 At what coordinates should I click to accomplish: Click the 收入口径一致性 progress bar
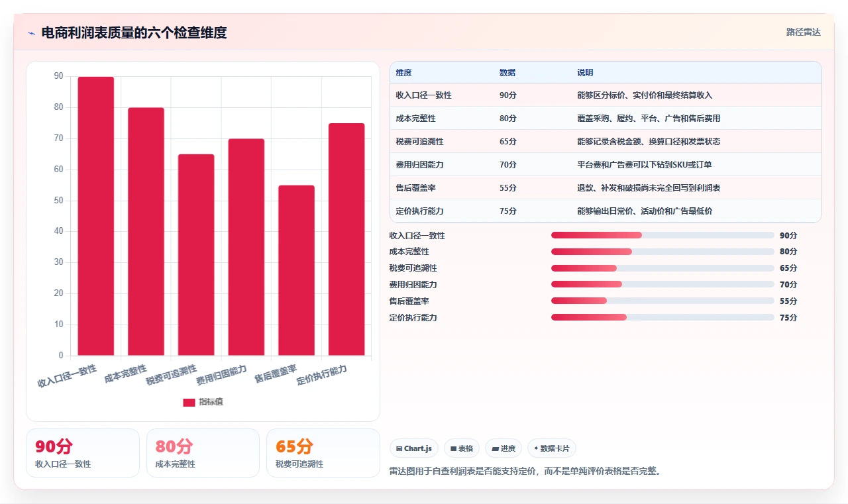pos(662,235)
